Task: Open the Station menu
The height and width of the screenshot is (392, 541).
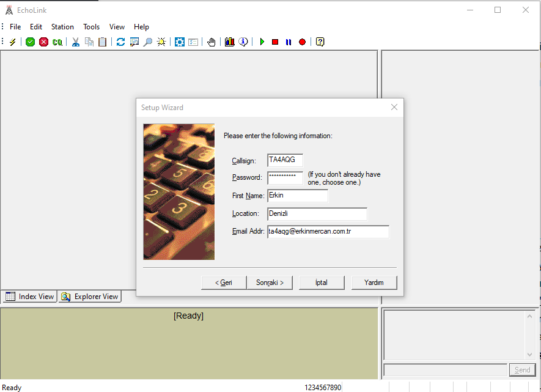Action: (62, 27)
